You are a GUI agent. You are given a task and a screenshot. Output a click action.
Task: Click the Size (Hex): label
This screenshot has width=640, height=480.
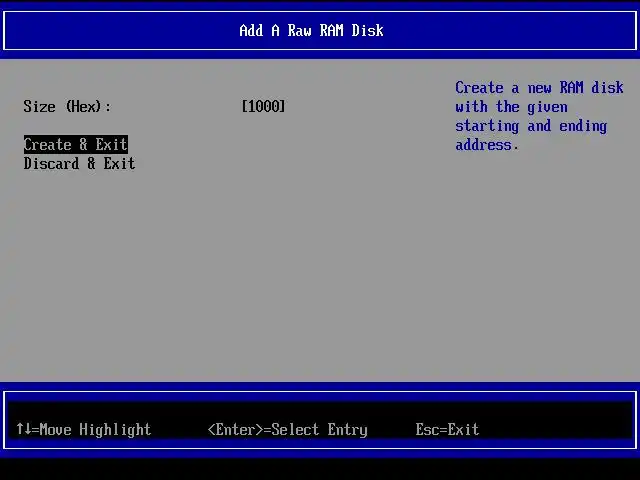point(67,107)
